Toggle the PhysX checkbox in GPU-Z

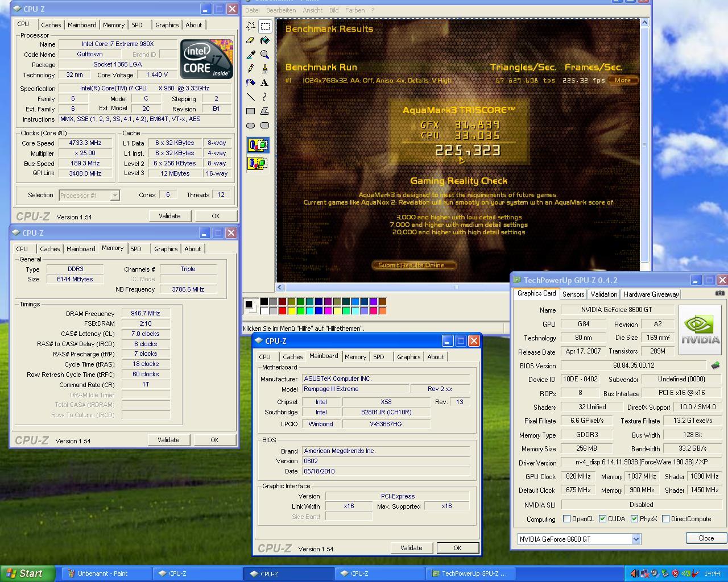click(634, 519)
